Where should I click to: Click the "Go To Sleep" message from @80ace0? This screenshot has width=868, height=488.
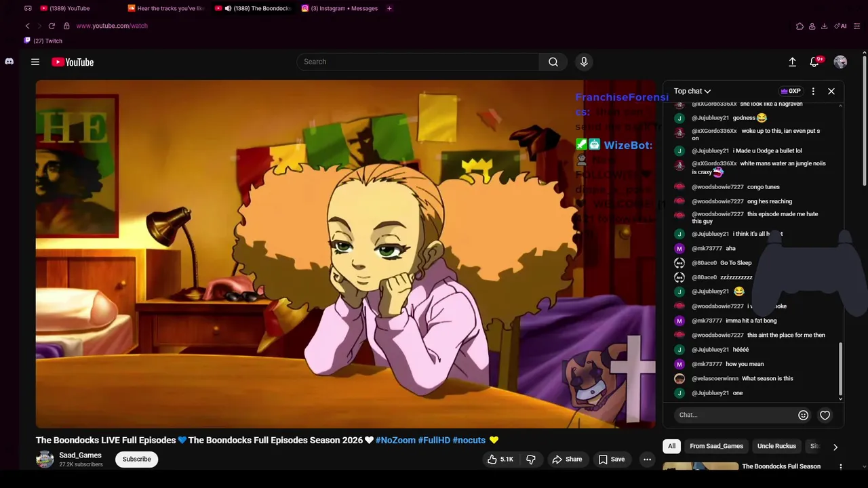point(736,263)
